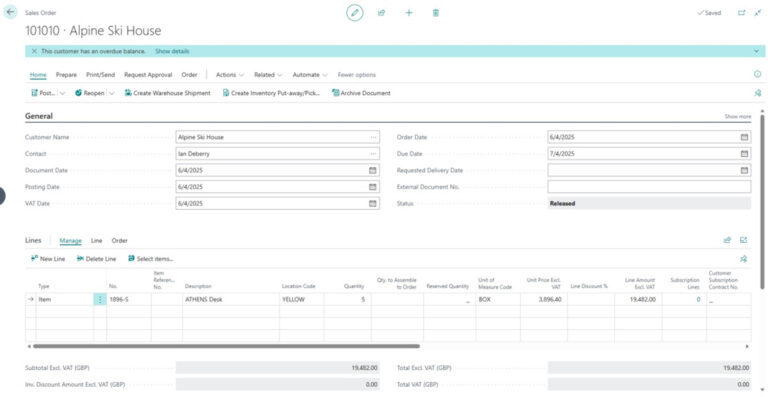
Task: Open the Order tab in ribbon
Action: click(x=189, y=75)
